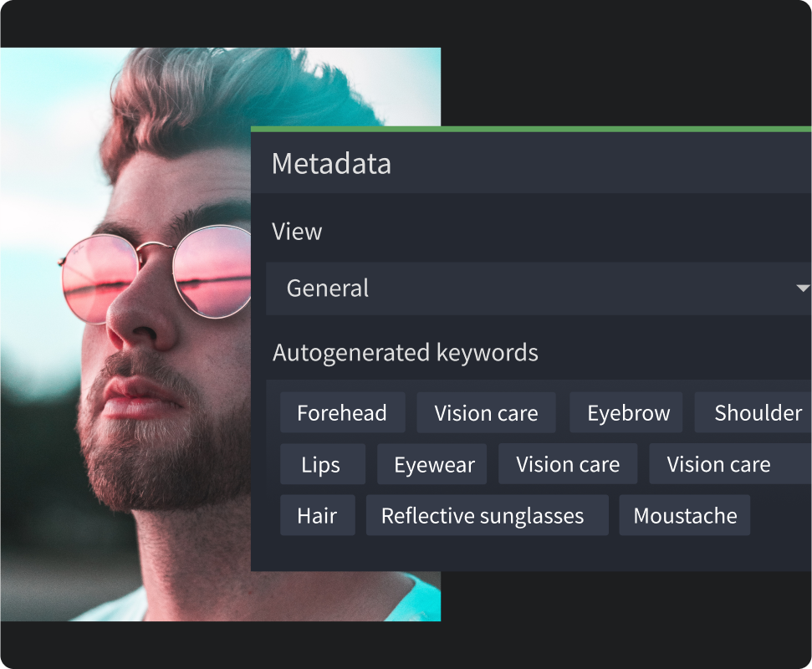812x669 pixels.
Task: Click the View section label
Action: coord(297,232)
